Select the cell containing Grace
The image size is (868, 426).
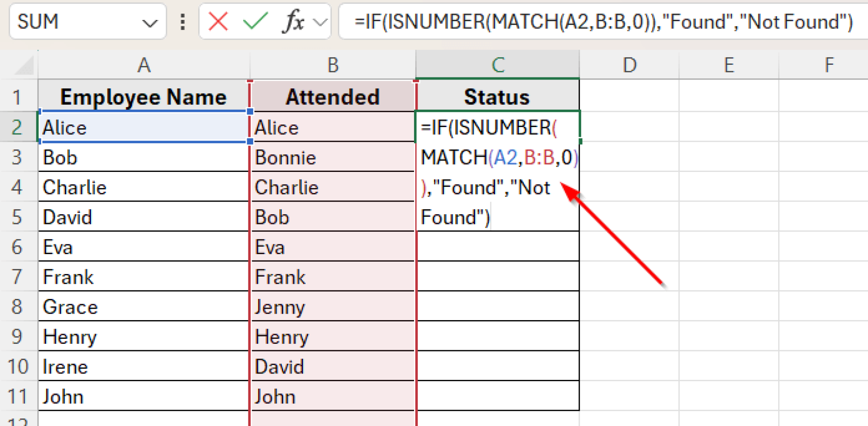pyautogui.click(x=143, y=307)
